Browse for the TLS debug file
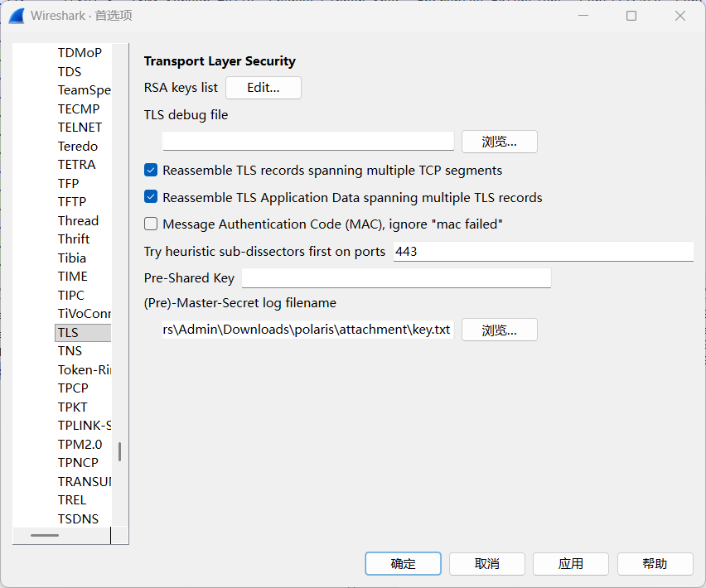The image size is (706, 588). [499, 142]
